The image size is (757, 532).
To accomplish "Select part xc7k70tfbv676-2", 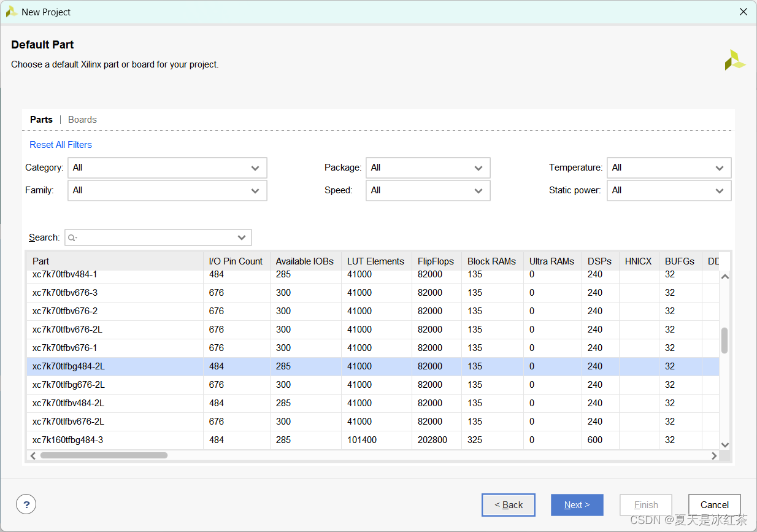I will click(372, 311).
